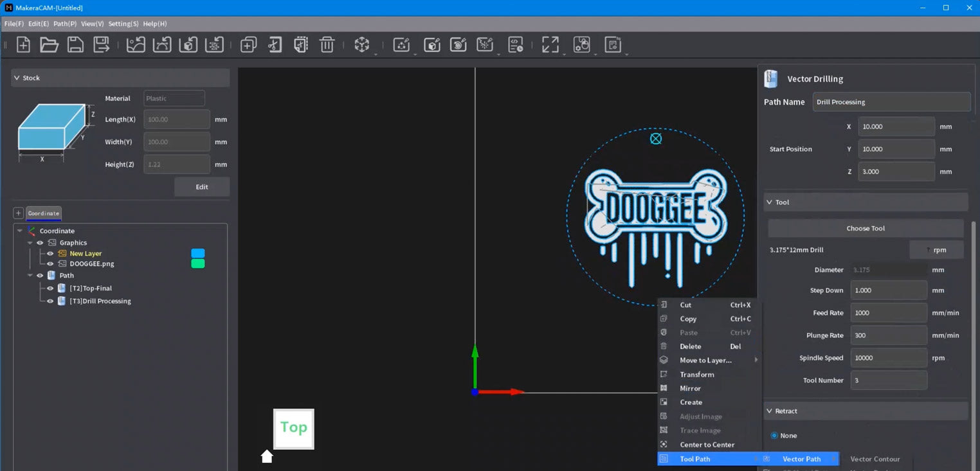
Task: Click the 3D cube view orientation icon
Action: coord(362,45)
